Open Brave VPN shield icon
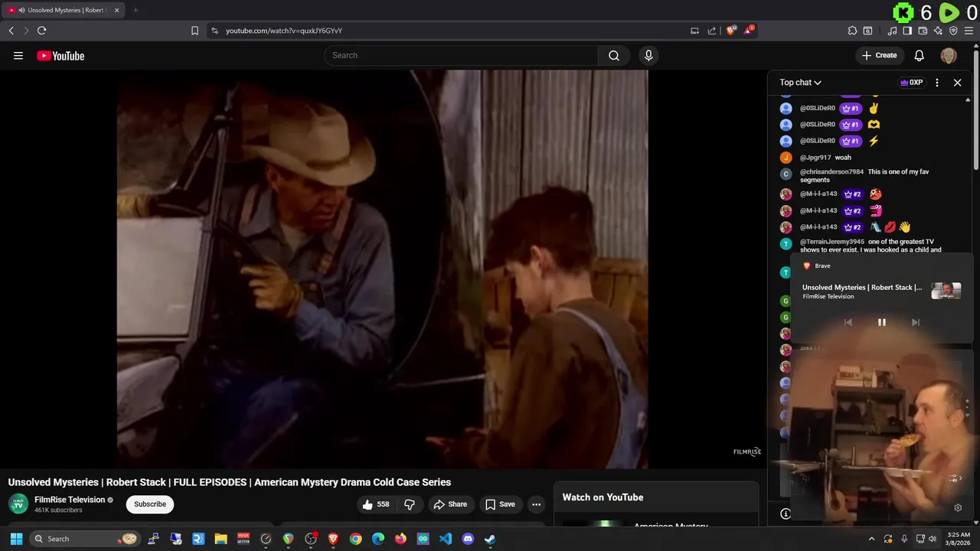This screenshot has height=551, width=980. click(953, 31)
